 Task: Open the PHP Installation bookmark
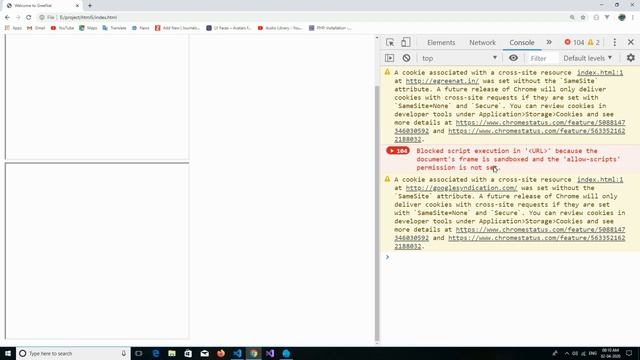point(330,28)
